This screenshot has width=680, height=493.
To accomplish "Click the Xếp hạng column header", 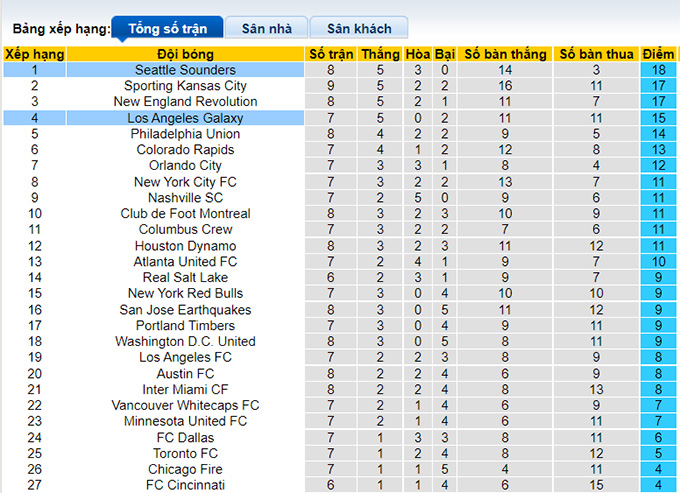I will [34, 54].
